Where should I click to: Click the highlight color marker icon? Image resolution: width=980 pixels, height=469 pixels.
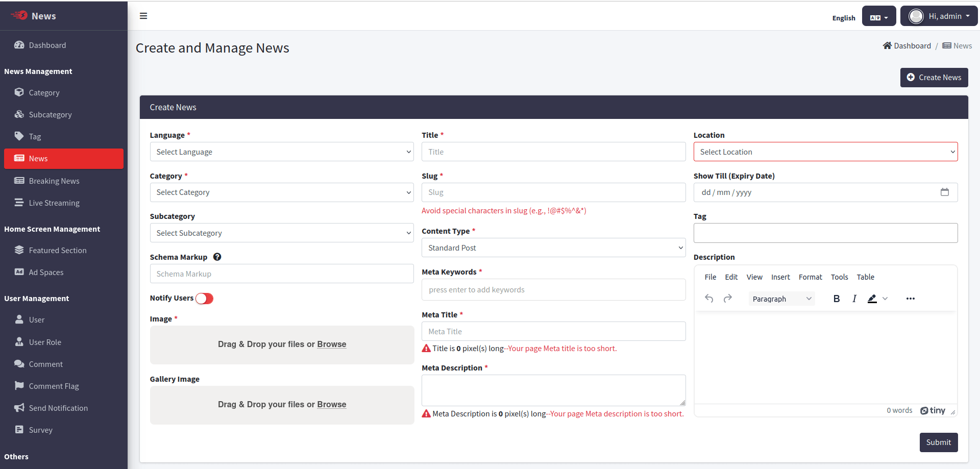coord(872,299)
